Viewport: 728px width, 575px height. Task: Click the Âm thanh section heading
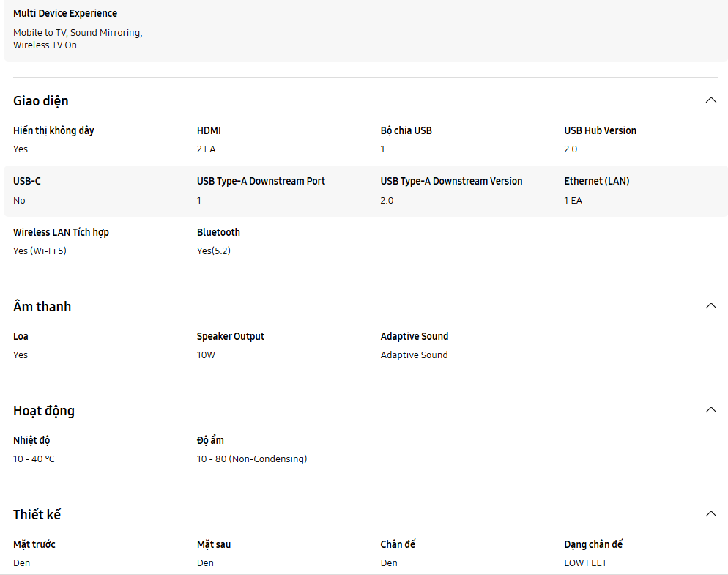click(x=42, y=307)
